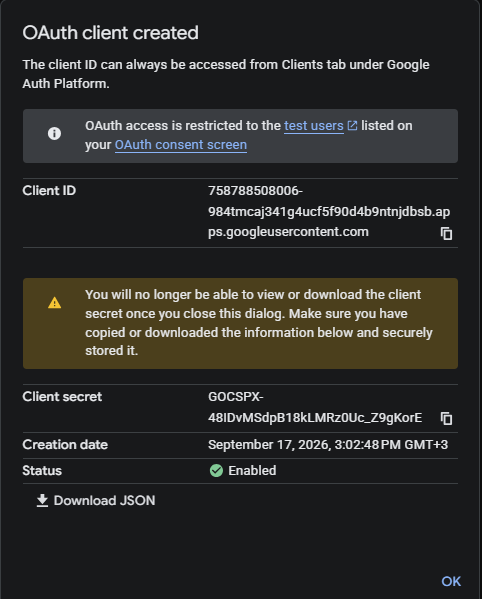Click the Client ID label
The image size is (482, 599).
tap(49, 190)
